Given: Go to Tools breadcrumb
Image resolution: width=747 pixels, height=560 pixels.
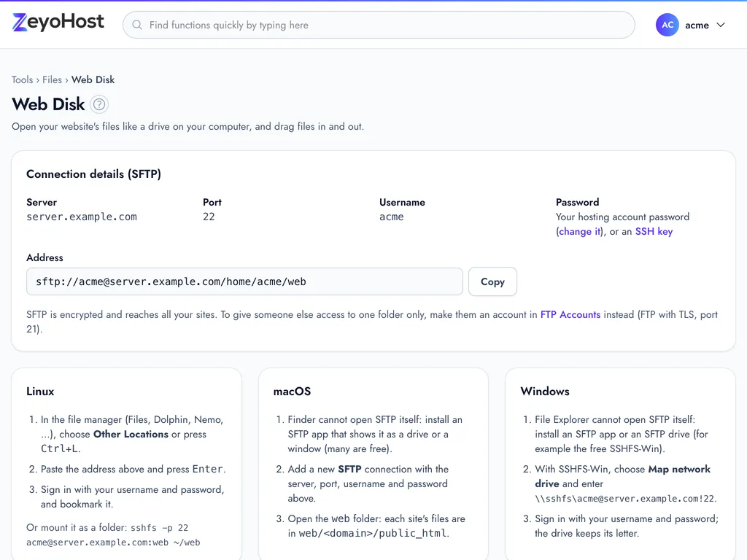Looking at the screenshot, I should tap(23, 79).
